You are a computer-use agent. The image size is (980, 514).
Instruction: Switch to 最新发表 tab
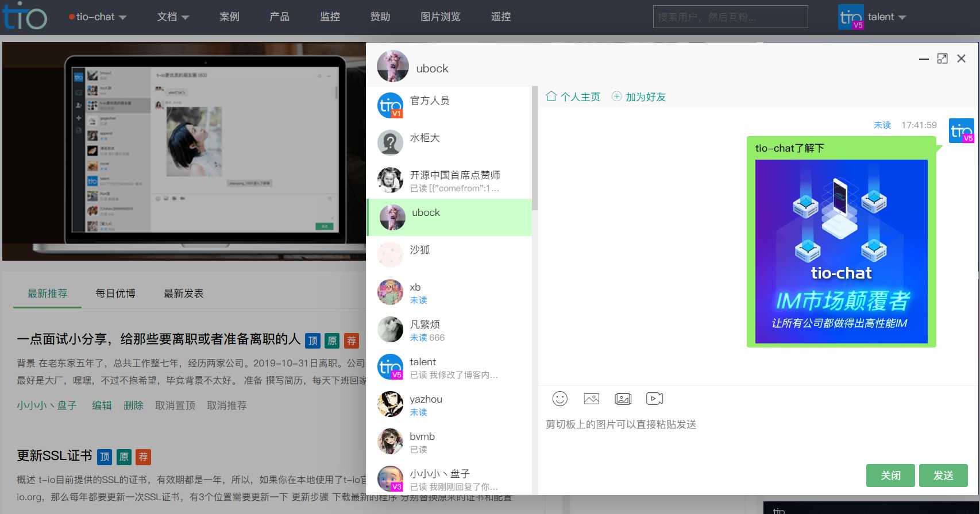(183, 293)
